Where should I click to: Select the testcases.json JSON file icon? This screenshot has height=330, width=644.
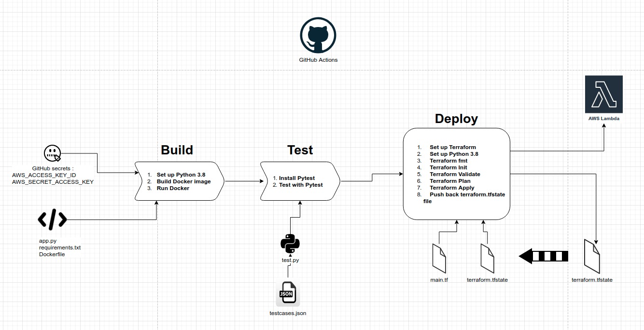point(287,293)
